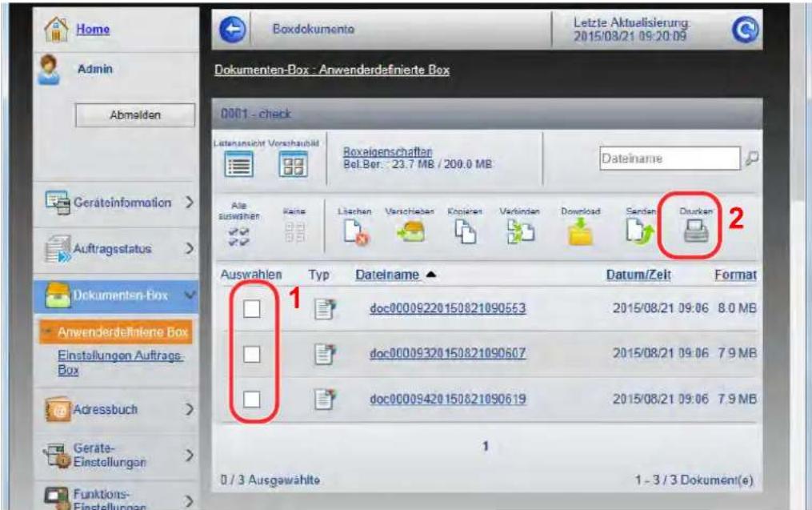This screenshot has width=812, height=510.
Task: Click the Adressbuch sidebar icon
Action: point(58,409)
